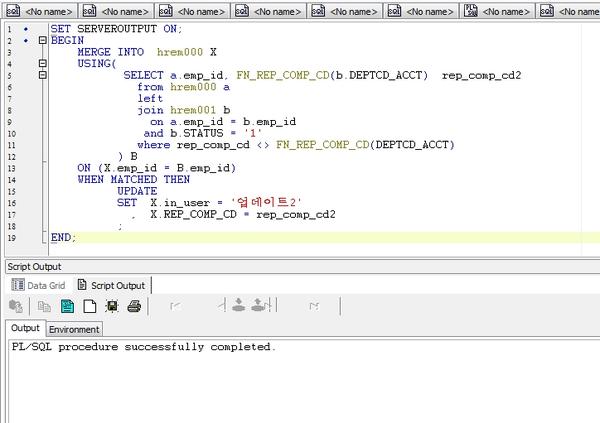
Task: Click the execution marker dot on line 2
Action: [x=26, y=41]
